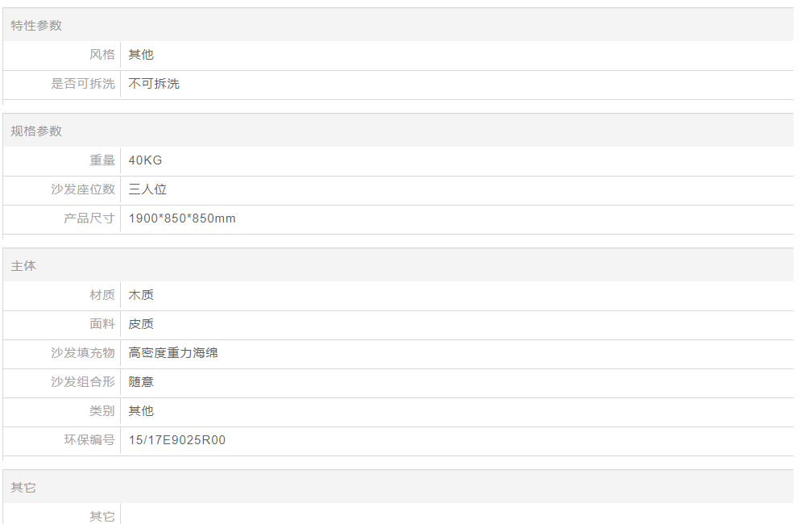
Task: Click the 不可拆洗 value
Action: [x=154, y=84]
